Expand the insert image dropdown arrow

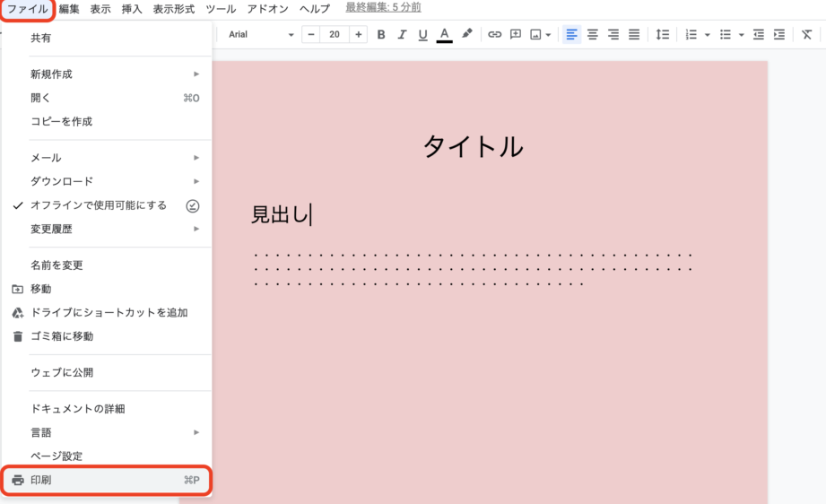point(548,35)
